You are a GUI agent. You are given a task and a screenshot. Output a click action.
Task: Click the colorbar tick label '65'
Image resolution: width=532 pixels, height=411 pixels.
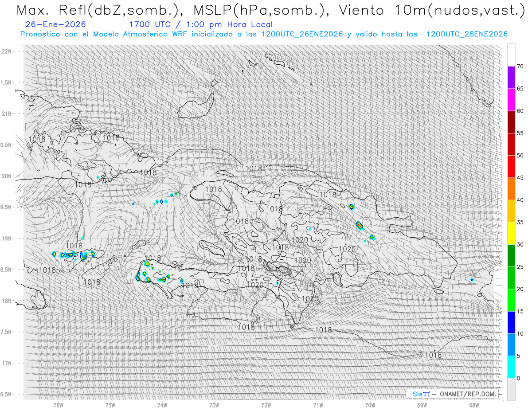pyautogui.click(x=520, y=89)
